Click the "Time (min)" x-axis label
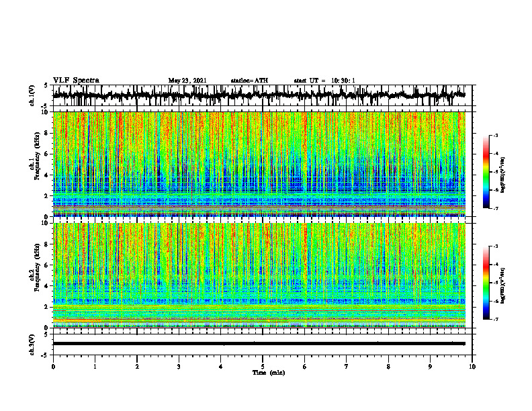This screenshot has width=532, height=411. coord(269,373)
